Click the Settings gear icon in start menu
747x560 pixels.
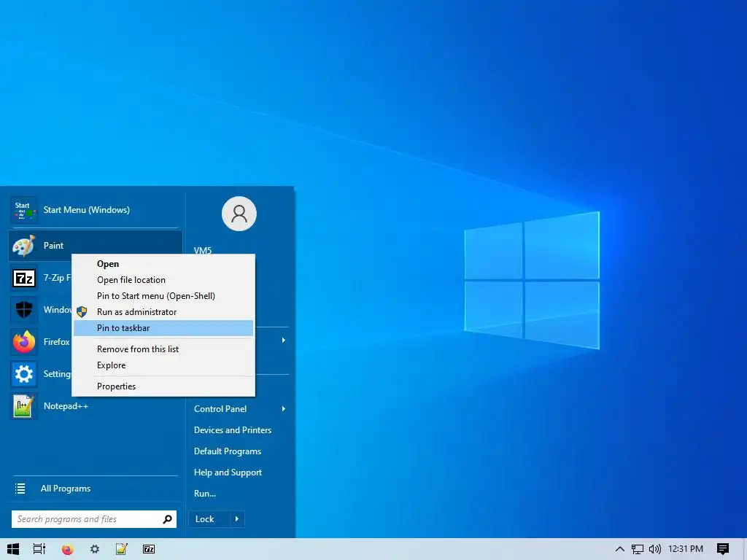tap(24, 374)
